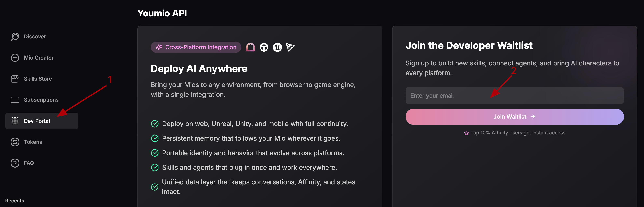Click the Three.js triangle logo icon

[x=290, y=47]
